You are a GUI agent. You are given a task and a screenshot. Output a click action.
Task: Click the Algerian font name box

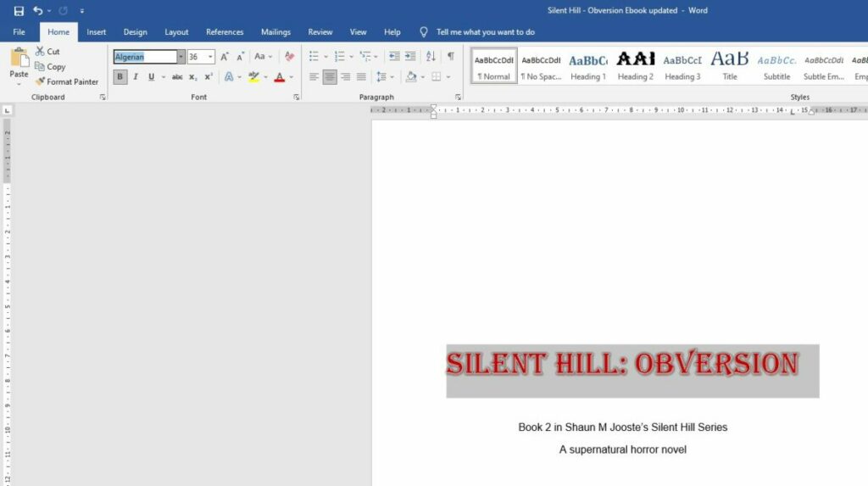click(145, 57)
